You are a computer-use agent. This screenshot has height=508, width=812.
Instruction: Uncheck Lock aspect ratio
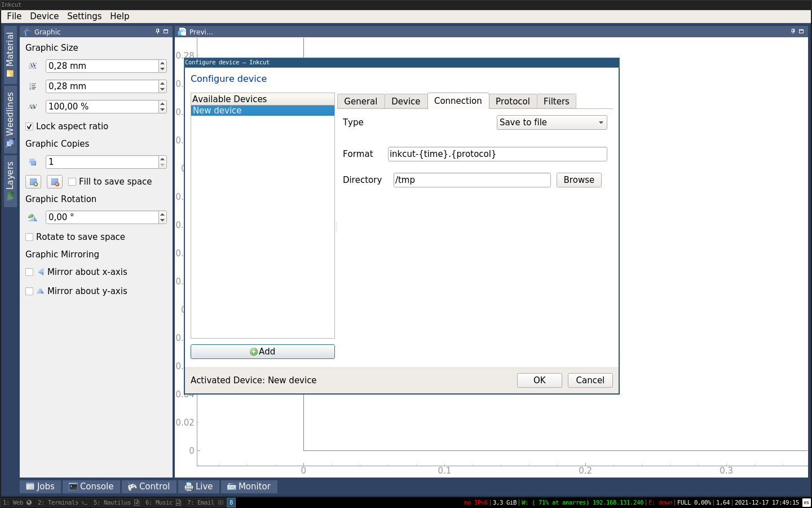tap(29, 126)
